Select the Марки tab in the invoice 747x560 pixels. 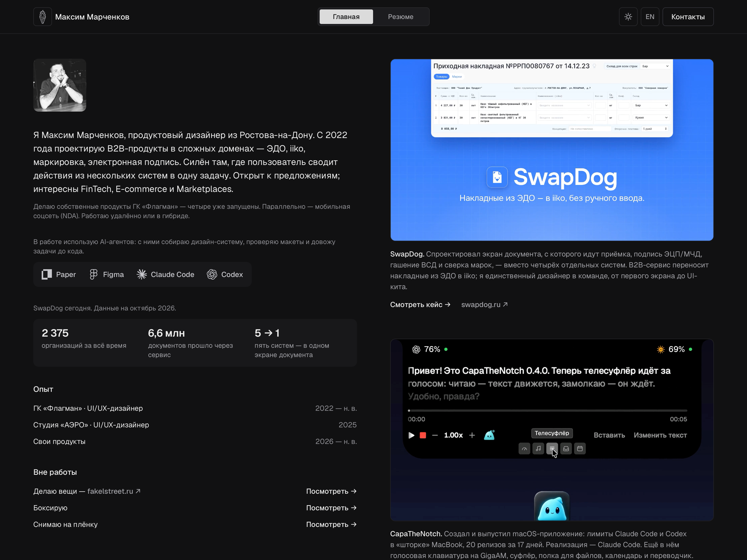pos(457,77)
